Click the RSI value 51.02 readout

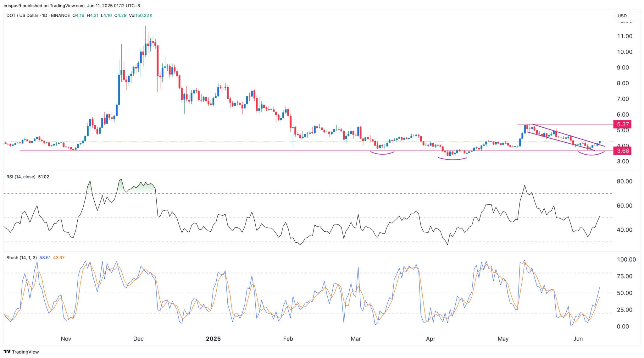click(43, 177)
